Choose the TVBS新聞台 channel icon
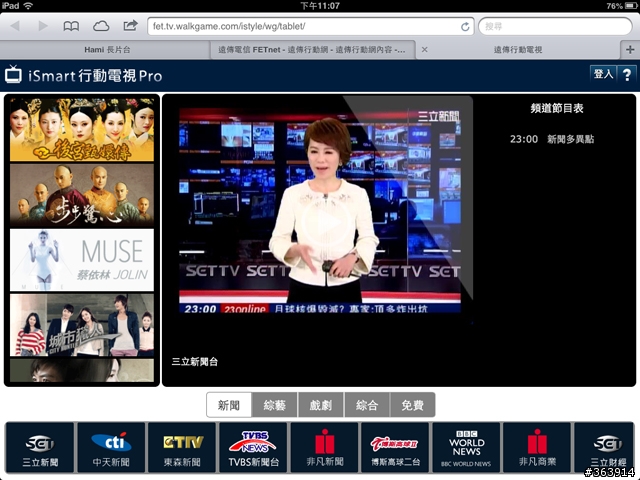The height and width of the screenshot is (480, 640). click(253, 448)
